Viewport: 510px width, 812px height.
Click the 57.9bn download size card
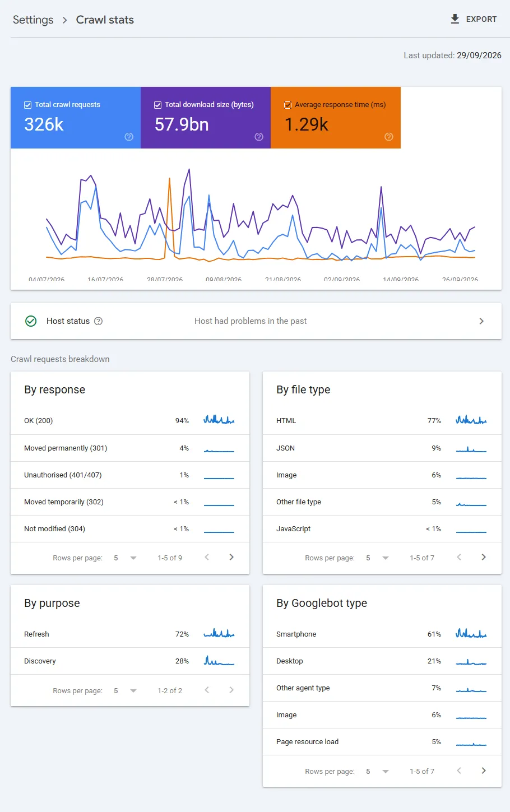click(206, 118)
